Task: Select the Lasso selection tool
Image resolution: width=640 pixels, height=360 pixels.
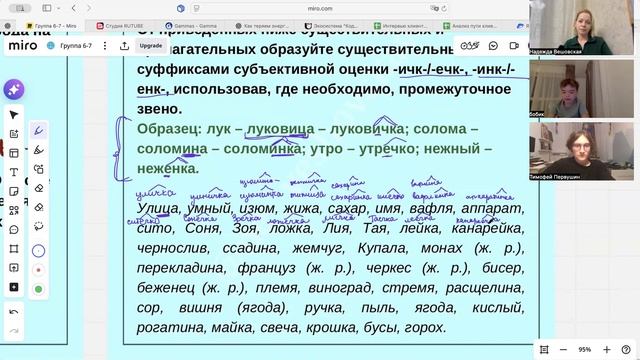Action: (x=39, y=226)
